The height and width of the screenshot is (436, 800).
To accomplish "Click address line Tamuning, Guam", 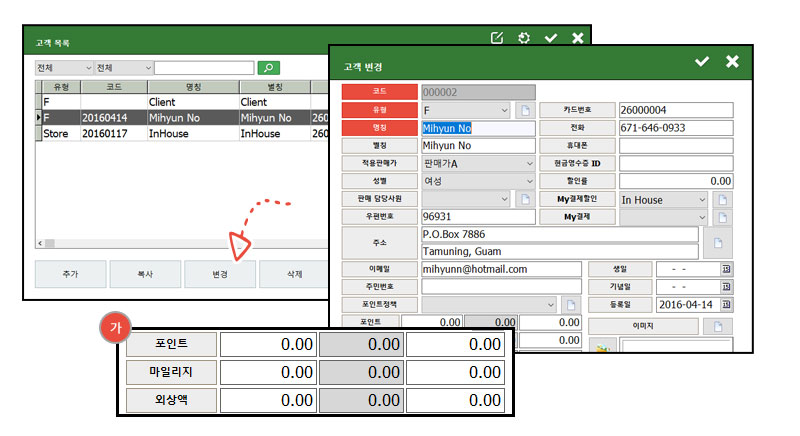I will [560, 251].
